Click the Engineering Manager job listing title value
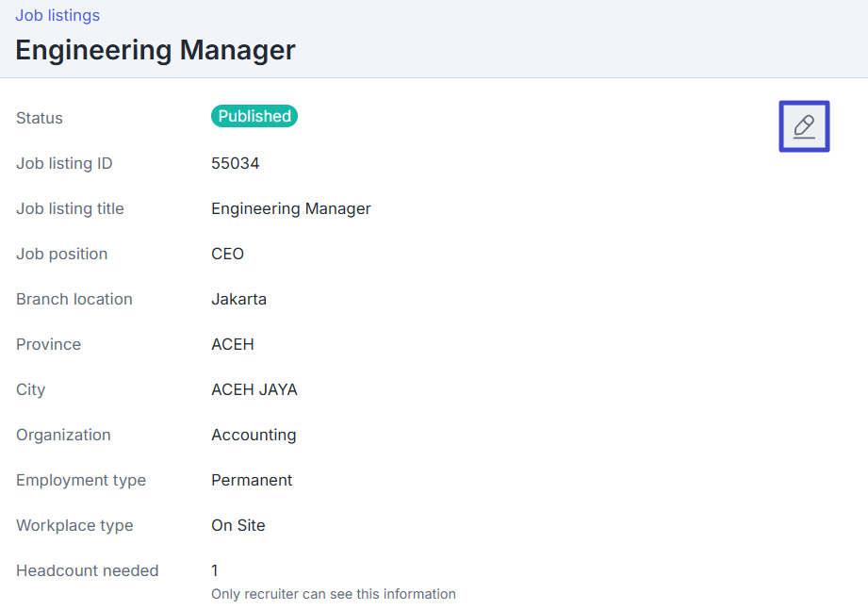 [x=291, y=208]
